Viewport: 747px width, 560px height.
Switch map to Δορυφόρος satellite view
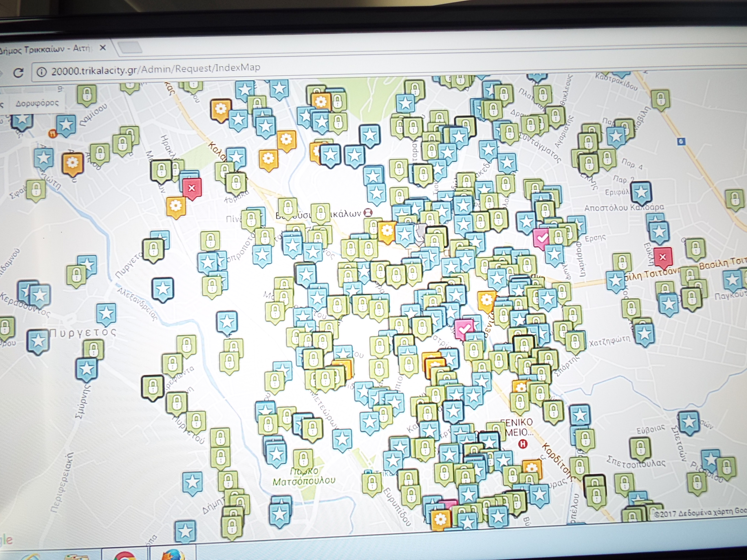point(37,103)
